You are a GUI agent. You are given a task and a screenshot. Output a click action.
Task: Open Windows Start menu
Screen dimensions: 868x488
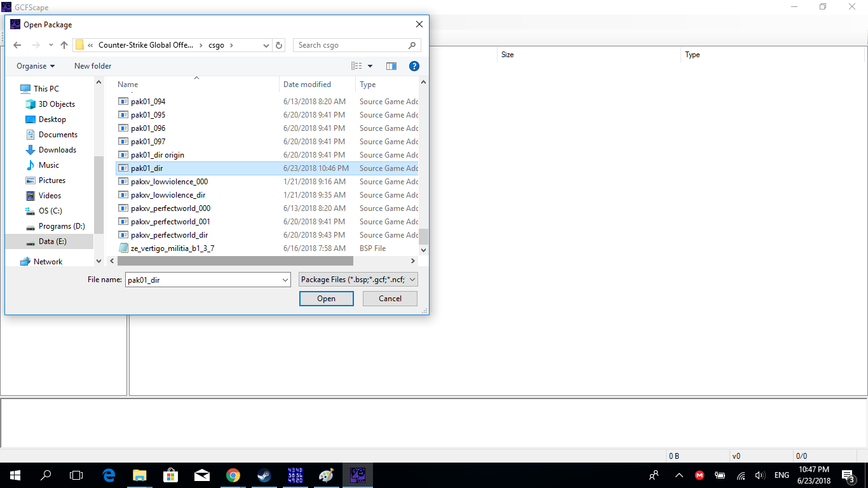tap(15, 475)
